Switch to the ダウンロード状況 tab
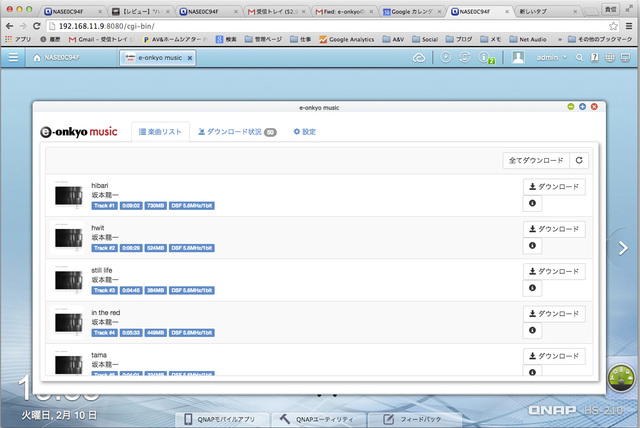640x428 pixels. (237, 132)
